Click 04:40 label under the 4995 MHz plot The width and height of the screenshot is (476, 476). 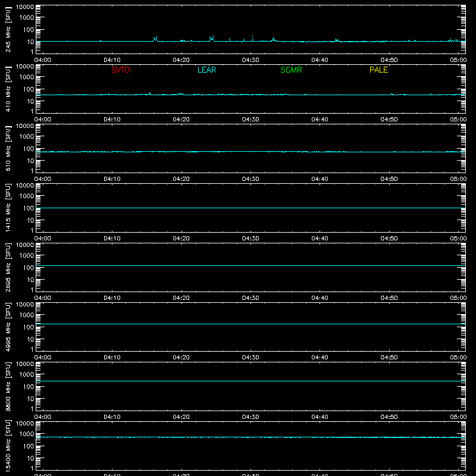[x=320, y=358]
